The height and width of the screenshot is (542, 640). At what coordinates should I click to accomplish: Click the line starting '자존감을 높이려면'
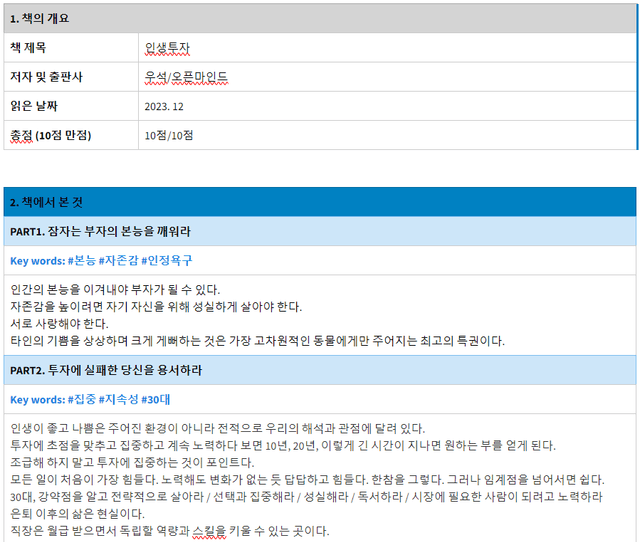[156, 307]
